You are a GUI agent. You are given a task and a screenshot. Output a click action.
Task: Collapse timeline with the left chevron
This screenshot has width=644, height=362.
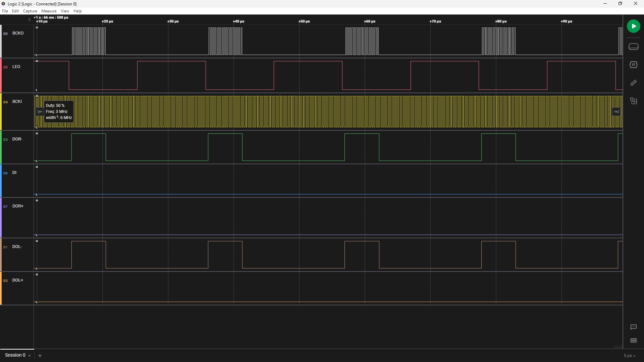click(30, 19)
